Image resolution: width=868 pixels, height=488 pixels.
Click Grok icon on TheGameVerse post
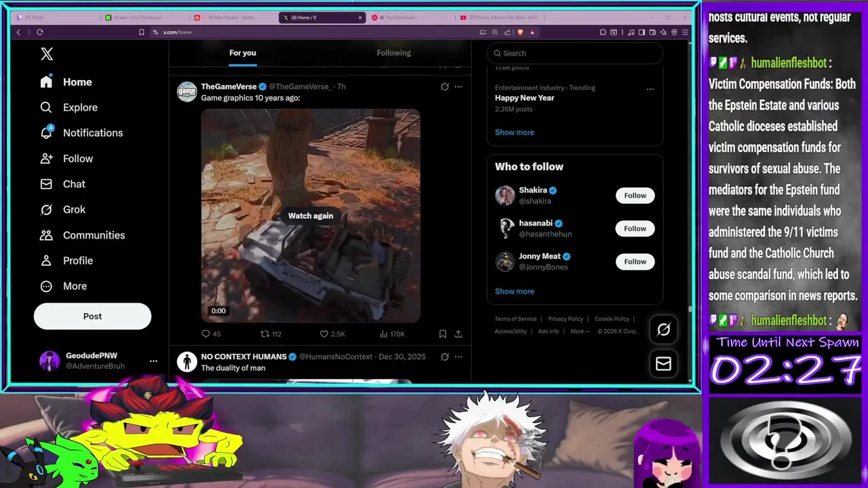(x=445, y=87)
